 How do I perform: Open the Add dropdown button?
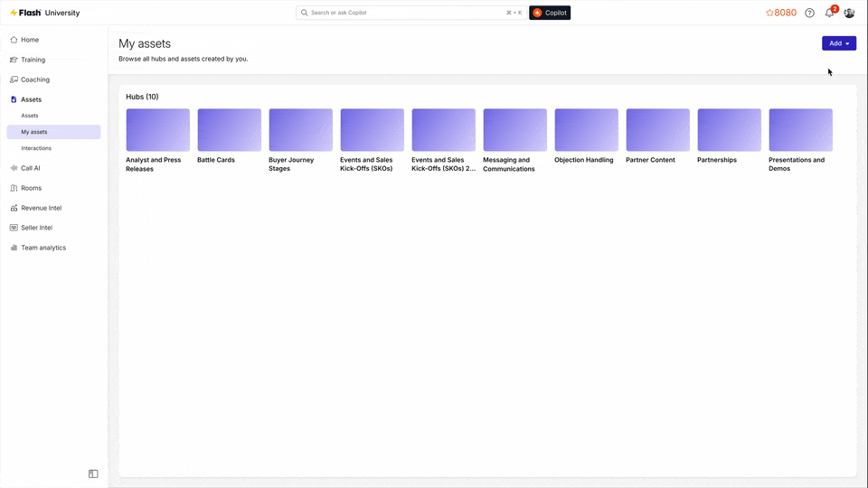(839, 43)
